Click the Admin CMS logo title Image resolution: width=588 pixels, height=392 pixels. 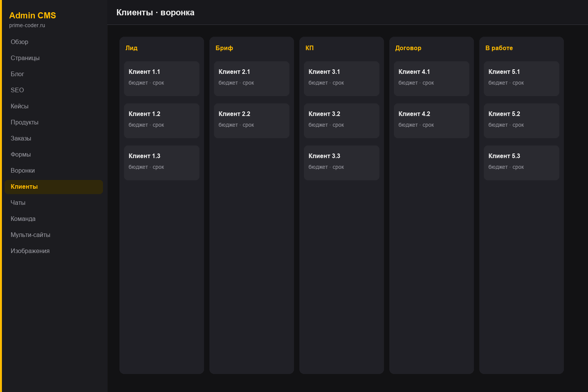click(33, 16)
